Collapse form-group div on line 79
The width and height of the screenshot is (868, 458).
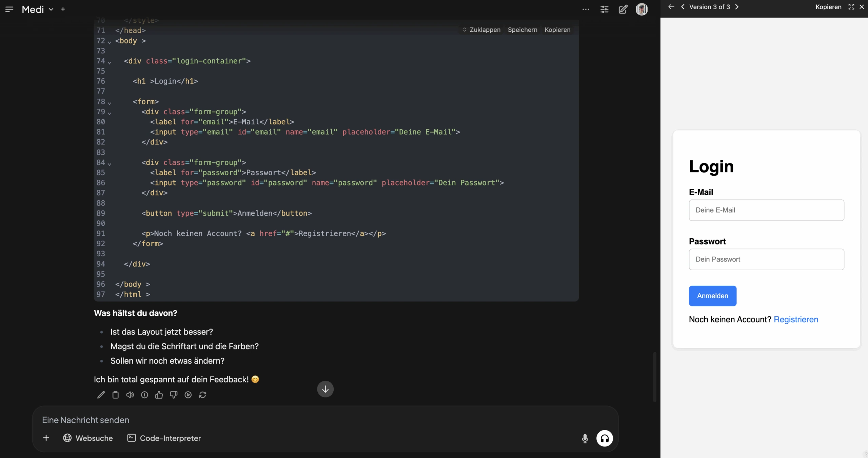click(110, 113)
